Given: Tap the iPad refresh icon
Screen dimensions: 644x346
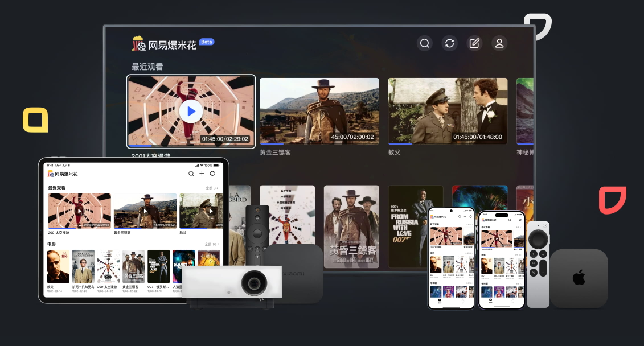Looking at the screenshot, I should tap(212, 174).
